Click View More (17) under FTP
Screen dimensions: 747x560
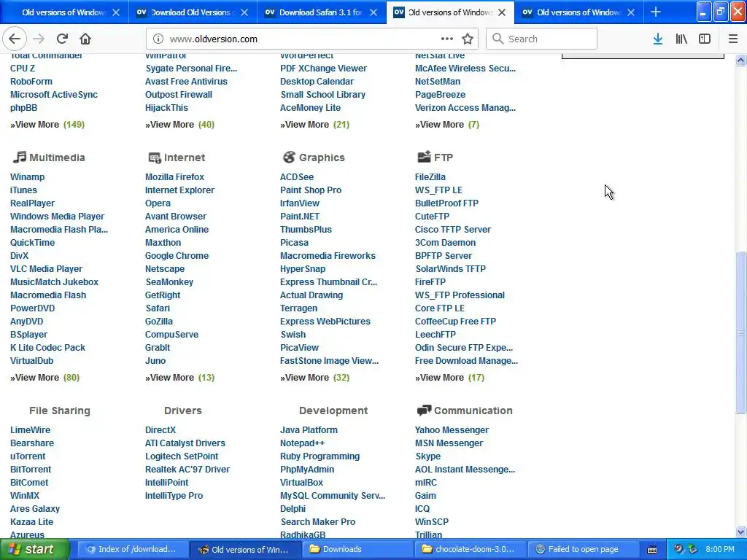click(449, 378)
